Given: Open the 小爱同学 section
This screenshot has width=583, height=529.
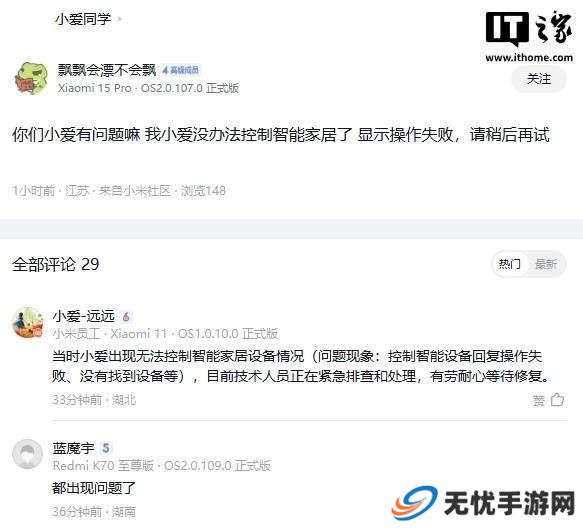Looking at the screenshot, I should point(83,19).
